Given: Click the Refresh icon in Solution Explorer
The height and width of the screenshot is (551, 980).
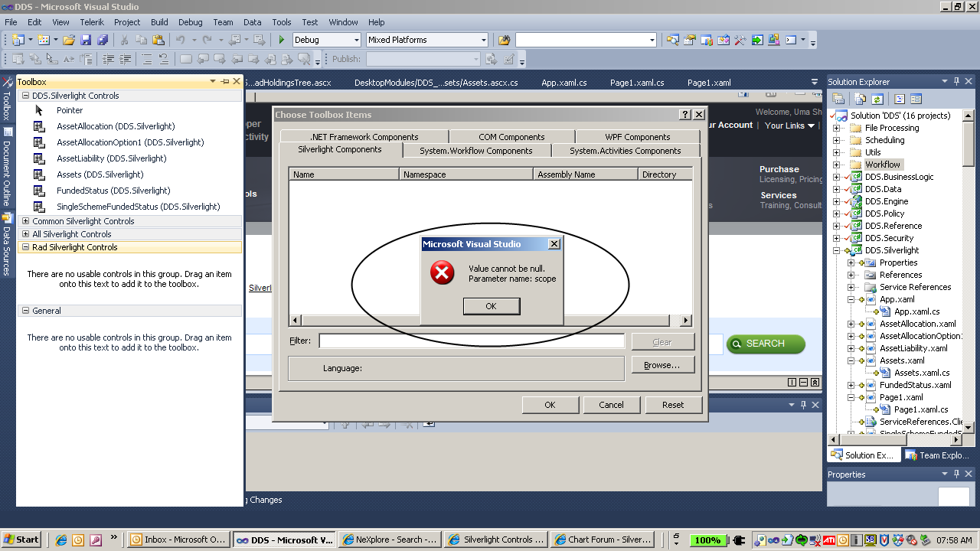Looking at the screenshot, I should coord(877,99).
